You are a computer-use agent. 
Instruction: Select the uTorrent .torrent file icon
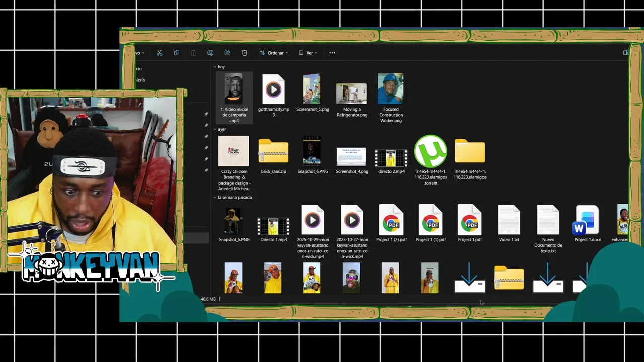(430, 160)
